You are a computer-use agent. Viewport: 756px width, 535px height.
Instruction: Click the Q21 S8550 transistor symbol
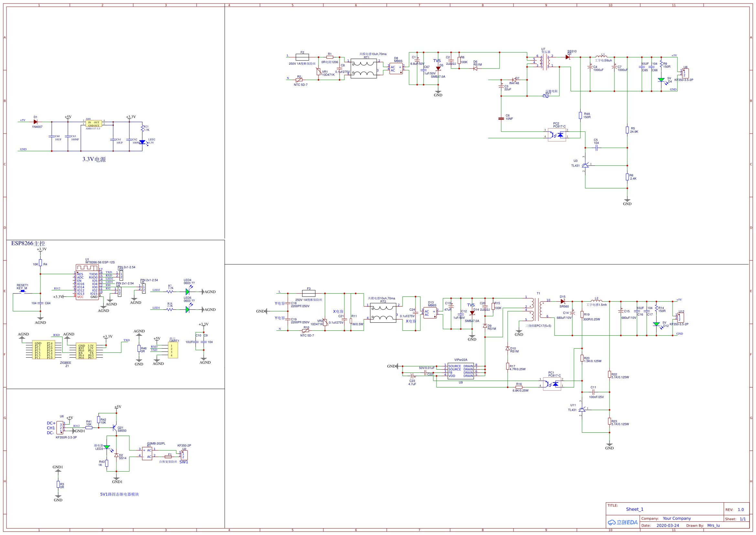point(114,428)
